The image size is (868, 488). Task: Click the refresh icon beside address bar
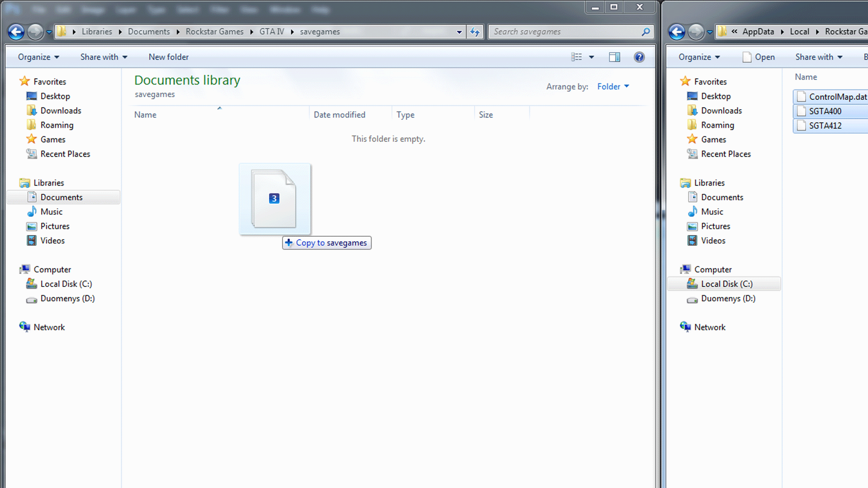pos(475,32)
